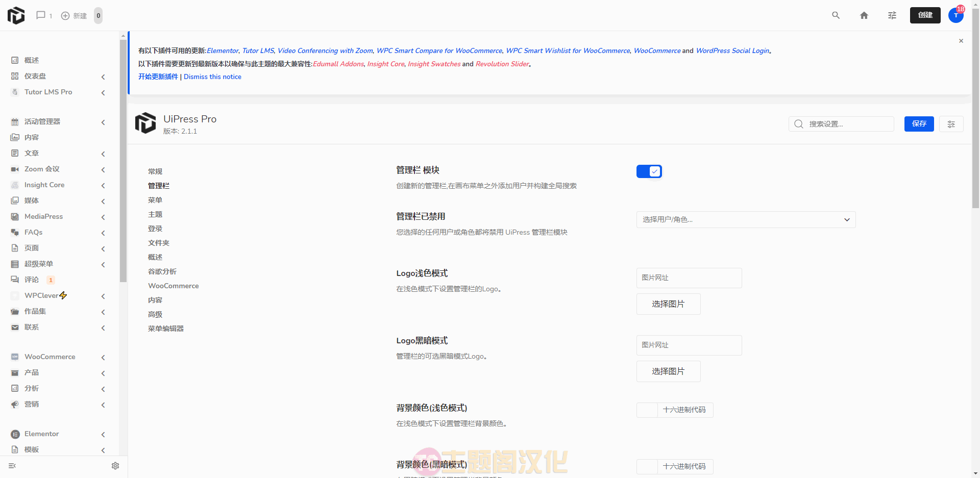
Task: Click 营销 megaphone icon
Action: click(x=15, y=404)
